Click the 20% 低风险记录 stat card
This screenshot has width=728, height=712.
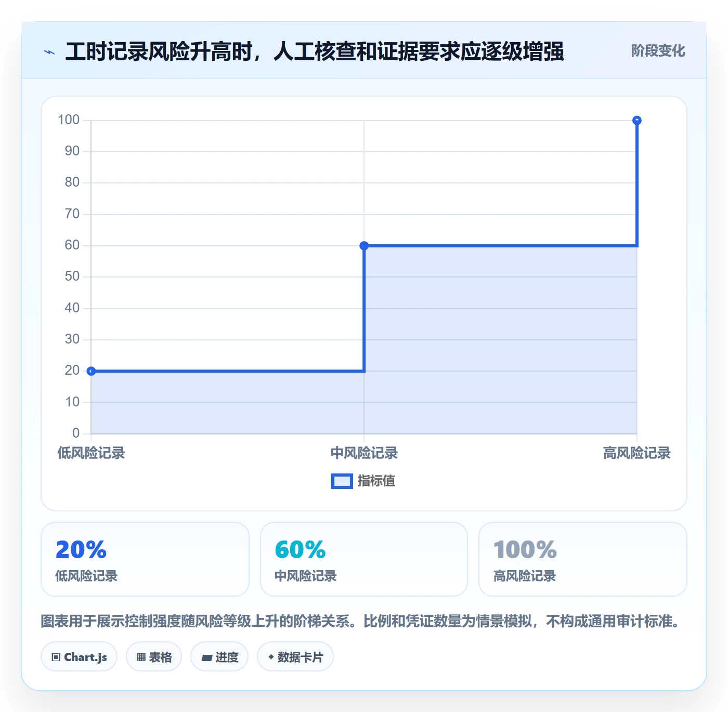click(x=145, y=559)
